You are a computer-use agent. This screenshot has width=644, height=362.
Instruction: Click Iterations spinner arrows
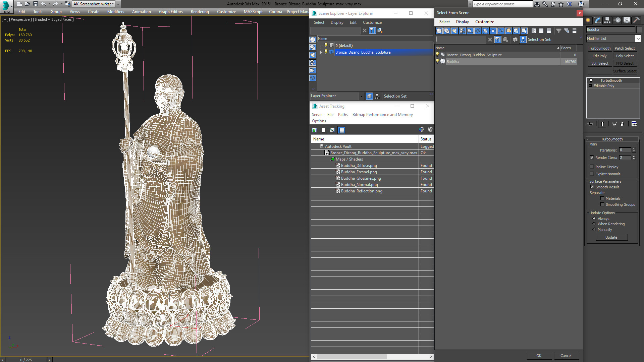[x=634, y=150]
